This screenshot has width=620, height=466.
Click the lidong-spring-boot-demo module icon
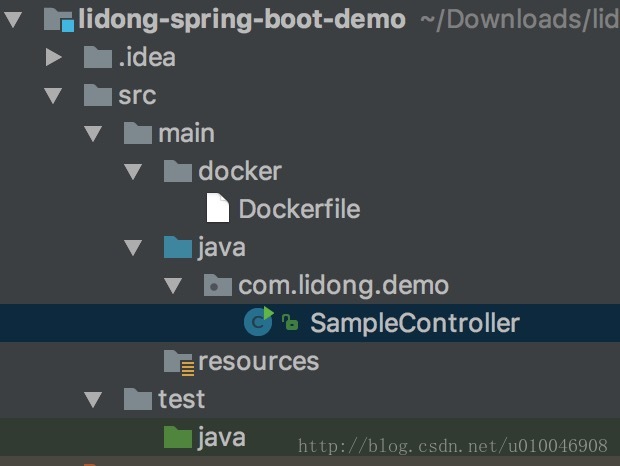click(x=60, y=19)
